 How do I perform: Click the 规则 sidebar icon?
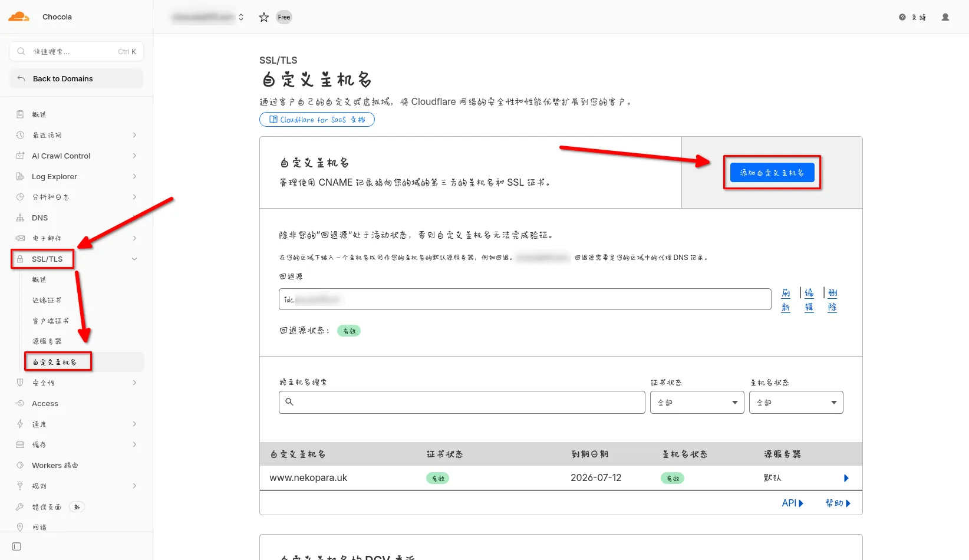tap(20, 486)
